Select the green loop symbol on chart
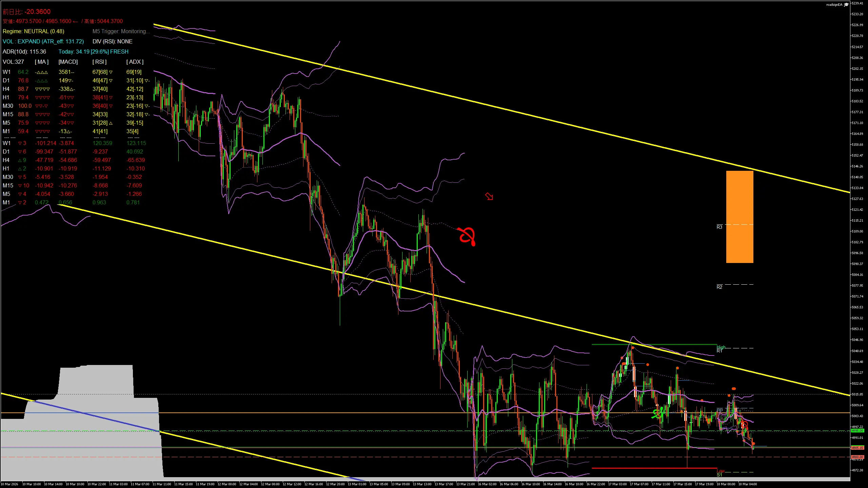 [x=658, y=413]
